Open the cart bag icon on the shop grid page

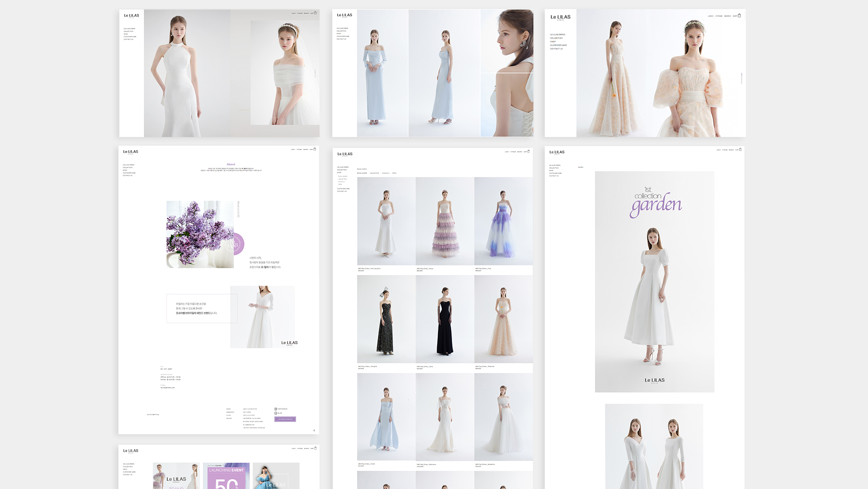click(x=528, y=151)
